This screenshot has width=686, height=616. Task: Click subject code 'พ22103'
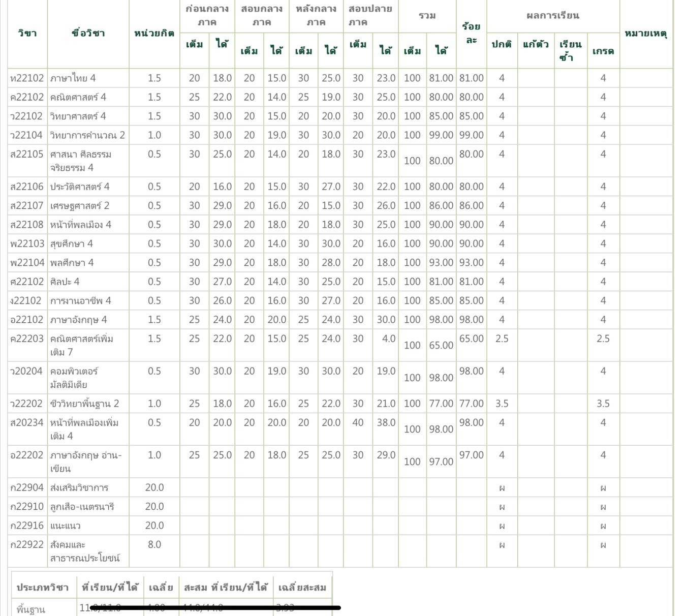point(27,243)
